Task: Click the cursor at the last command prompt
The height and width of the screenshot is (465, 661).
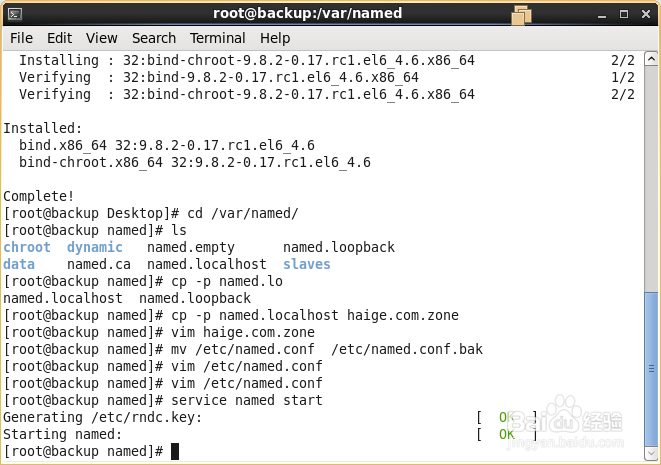Action: click(x=175, y=452)
